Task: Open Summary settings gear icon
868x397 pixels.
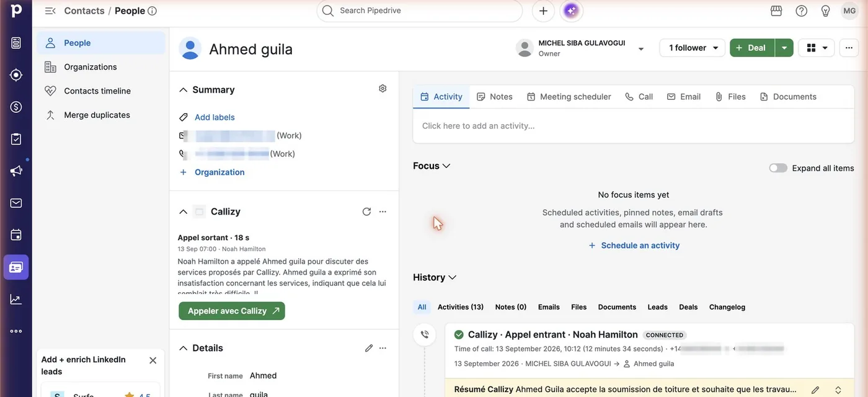Action: click(383, 89)
